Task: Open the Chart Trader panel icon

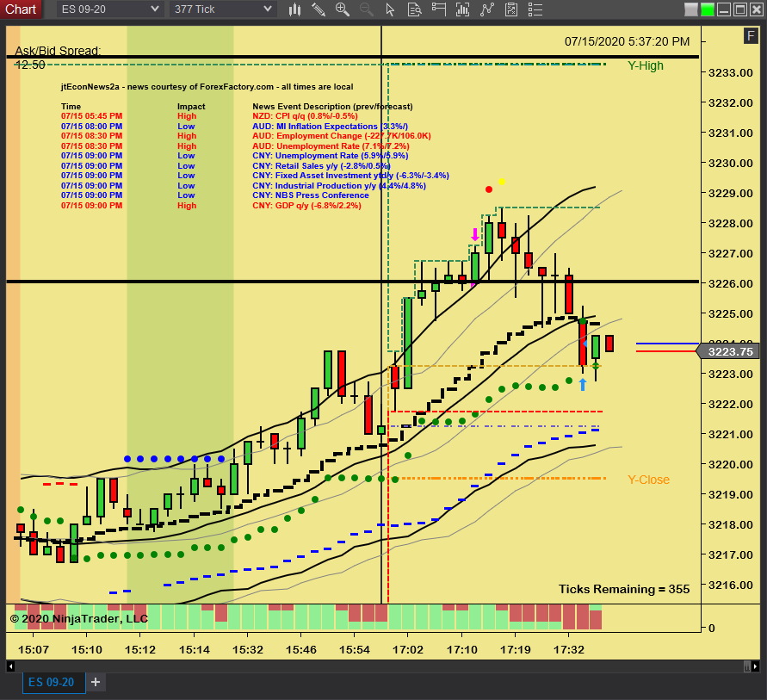Action: click(439, 9)
